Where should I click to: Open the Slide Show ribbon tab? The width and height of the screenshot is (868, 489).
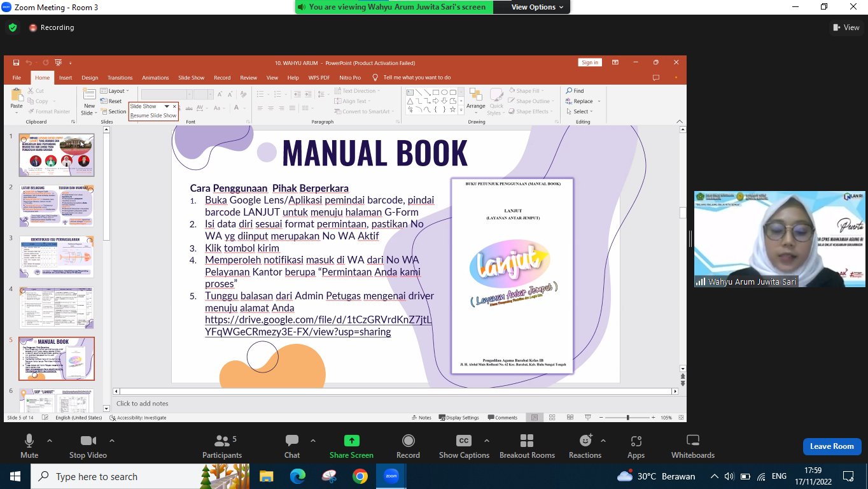(x=191, y=78)
